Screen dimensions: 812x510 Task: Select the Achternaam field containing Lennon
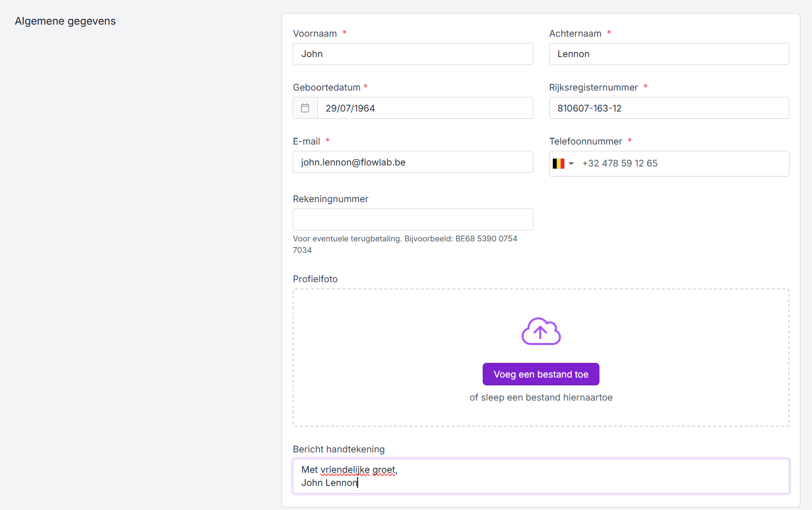coord(669,54)
